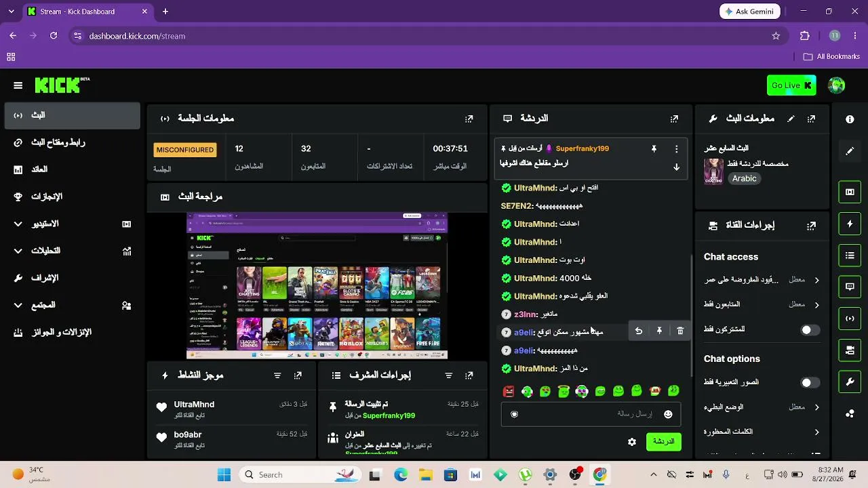Image resolution: width=868 pixels, height=488 pixels.
Task: Reply to a9eli's hovered message
Action: [x=638, y=331]
